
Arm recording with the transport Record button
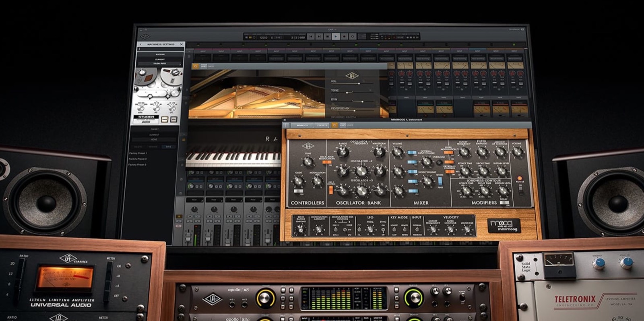[344, 37]
